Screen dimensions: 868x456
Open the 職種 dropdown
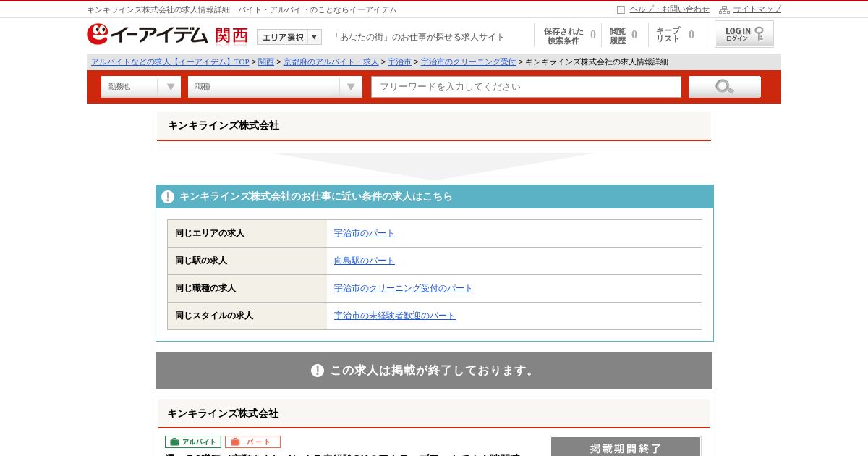275,87
